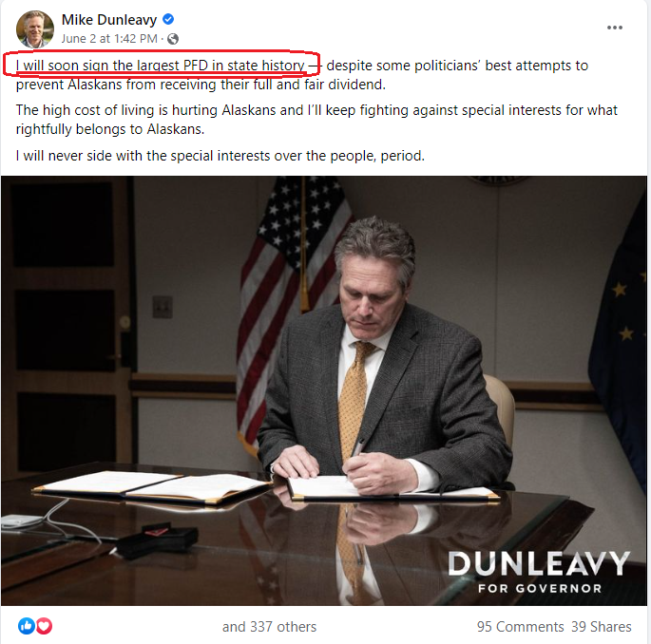Click the blue verified checkmark badge
This screenshot has width=651, height=644.
[x=168, y=19]
